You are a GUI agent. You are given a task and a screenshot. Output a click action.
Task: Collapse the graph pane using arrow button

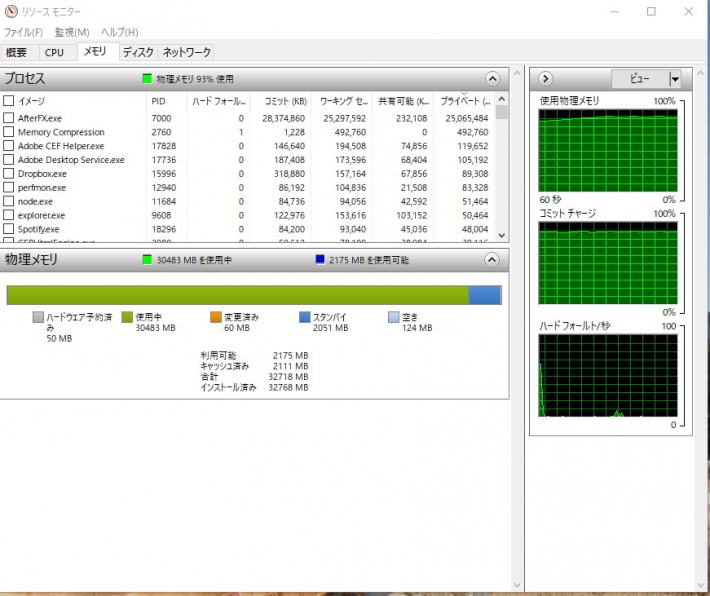pyautogui.click(x=546, y=79)
